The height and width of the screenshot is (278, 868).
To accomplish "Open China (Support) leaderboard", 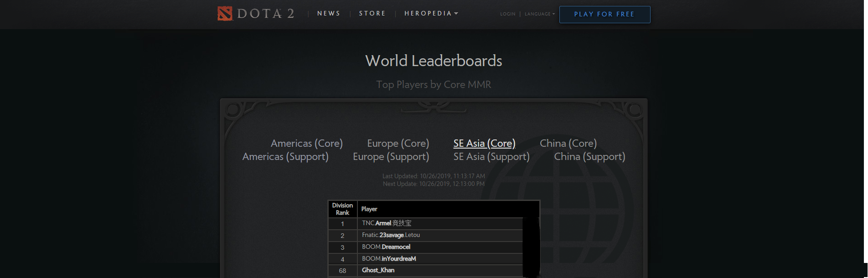I will coord(589,156).
